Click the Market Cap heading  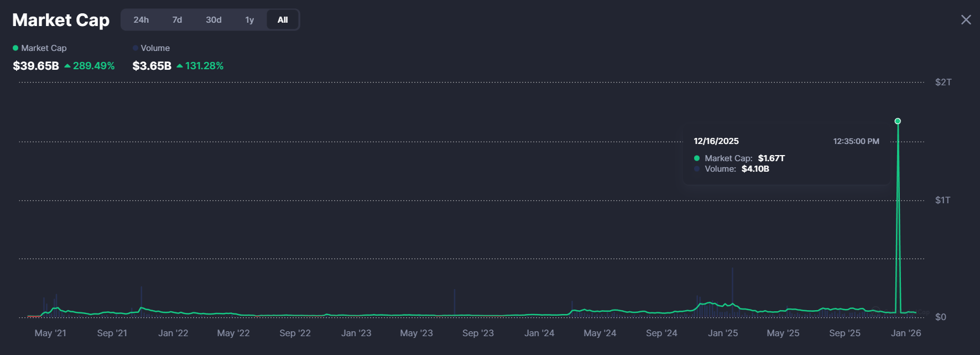61,20
